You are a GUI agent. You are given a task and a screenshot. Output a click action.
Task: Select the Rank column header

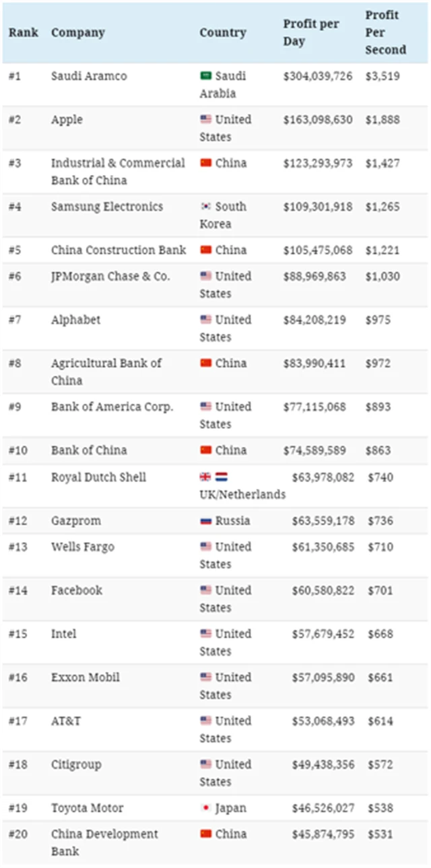(x=23, y=32)
